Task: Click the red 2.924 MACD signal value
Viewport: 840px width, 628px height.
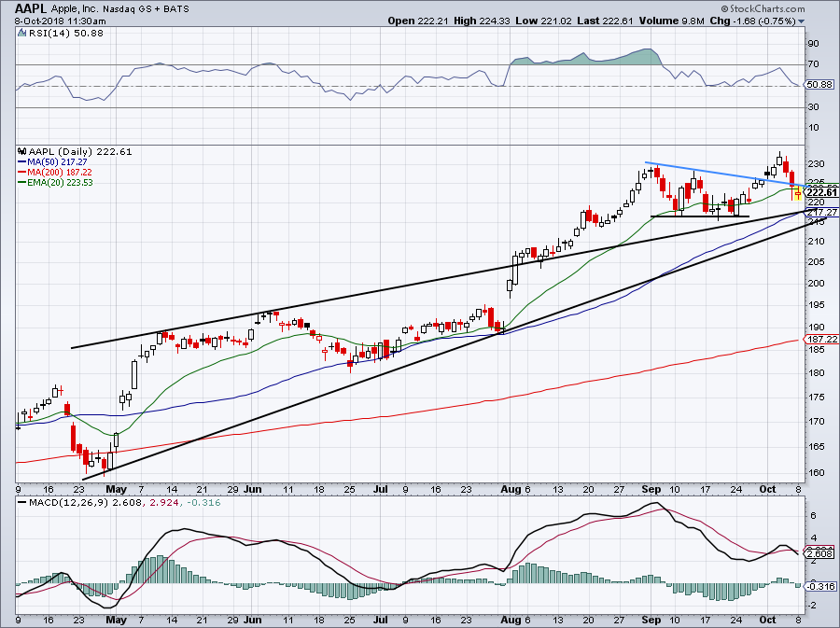Action: pos(162,503)
